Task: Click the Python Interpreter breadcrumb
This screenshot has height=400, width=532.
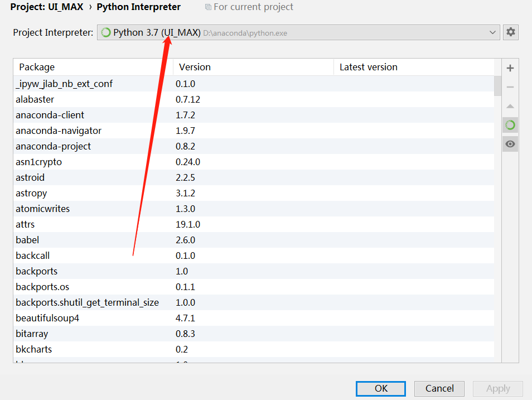Action: 138,7
